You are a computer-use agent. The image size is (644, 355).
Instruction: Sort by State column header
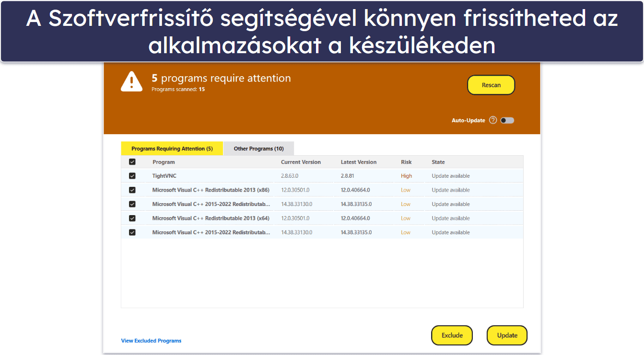click(438, 162)
